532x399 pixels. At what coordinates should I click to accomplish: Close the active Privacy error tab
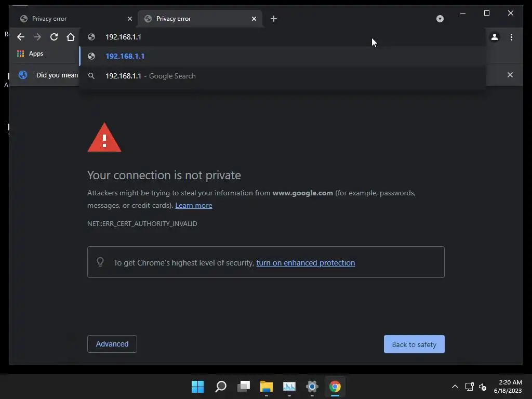click(x=254, y=19)
